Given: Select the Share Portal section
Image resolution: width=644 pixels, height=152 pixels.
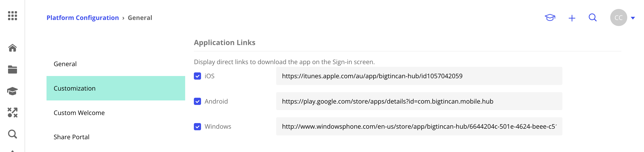Looking at the screenshot, I should pos(71,137).
